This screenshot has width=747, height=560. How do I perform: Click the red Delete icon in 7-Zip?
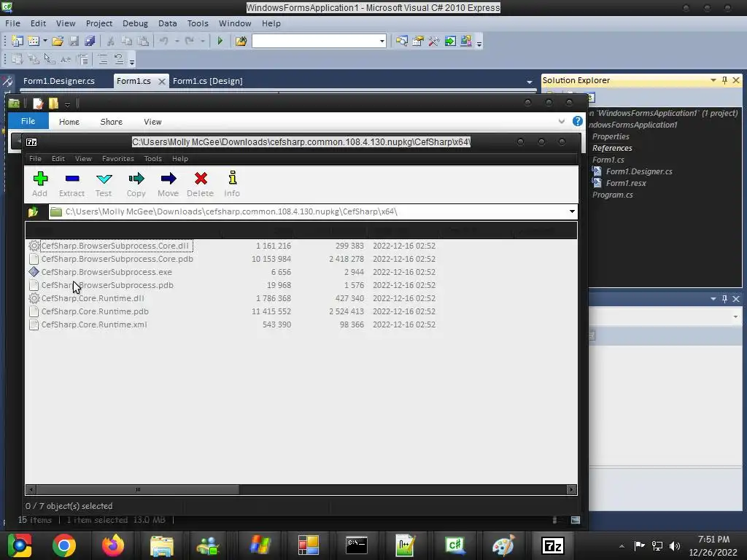point(201,184)
